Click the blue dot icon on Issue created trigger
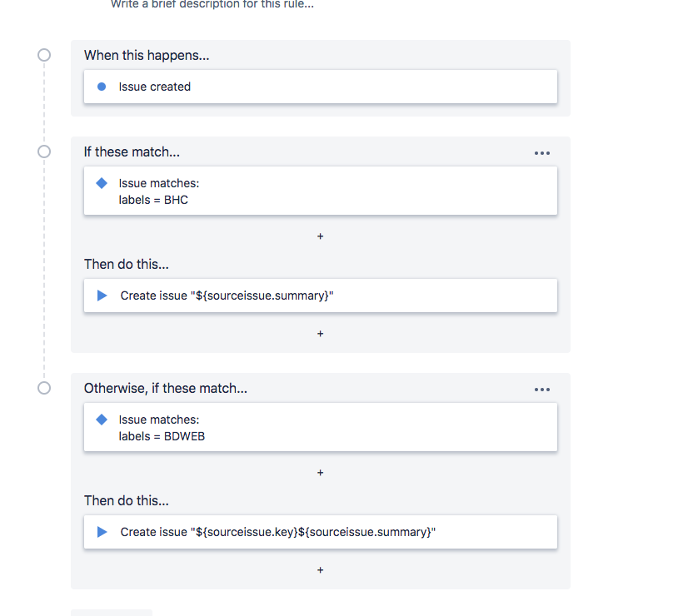The width and height of the screenshot is (698, 616). coord(101,87)
